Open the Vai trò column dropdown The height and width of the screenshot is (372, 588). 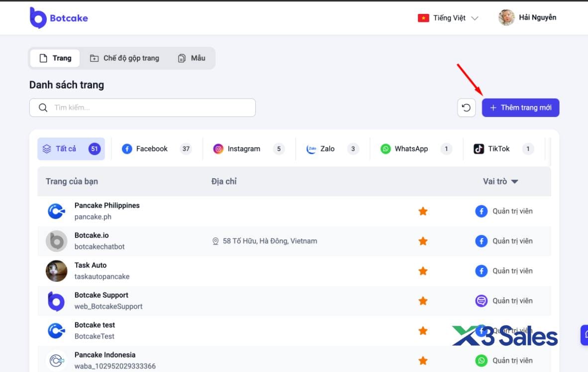point(500,181)
